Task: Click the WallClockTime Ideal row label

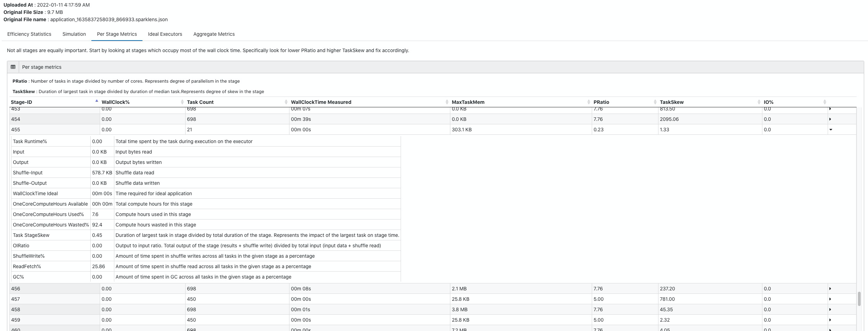Action: pos(35,193)
